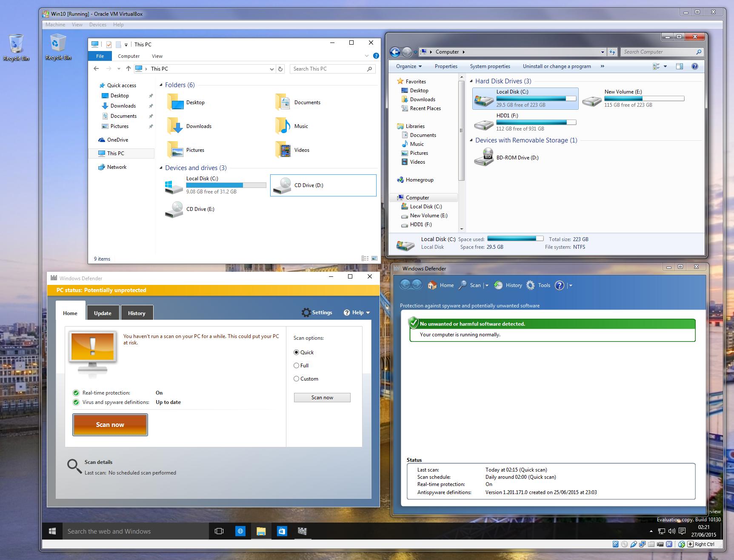Click the Home icon in old Defender toolbar
The image size is (734, 560).
point(432,285)
